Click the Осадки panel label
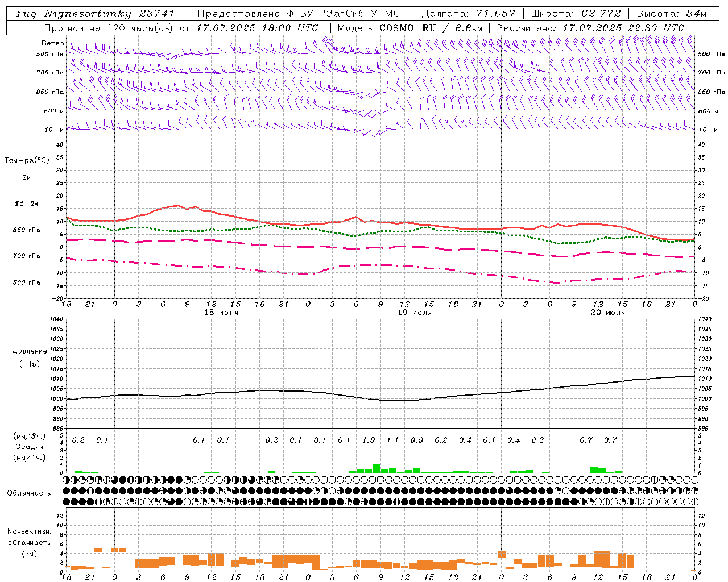The image size is (728, 582). (30, 447)
